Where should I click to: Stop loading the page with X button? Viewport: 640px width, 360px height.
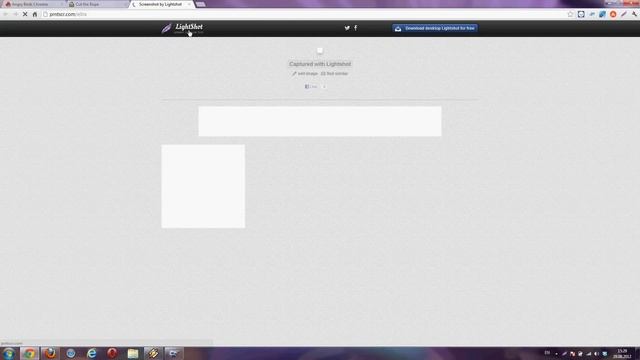pyautogui.click(x=25, y=14)
